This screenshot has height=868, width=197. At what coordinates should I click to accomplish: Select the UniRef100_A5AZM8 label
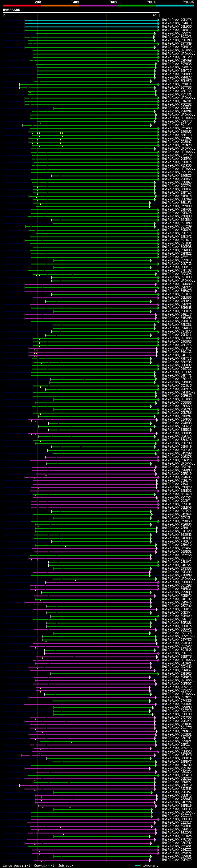tap(177, 410)
